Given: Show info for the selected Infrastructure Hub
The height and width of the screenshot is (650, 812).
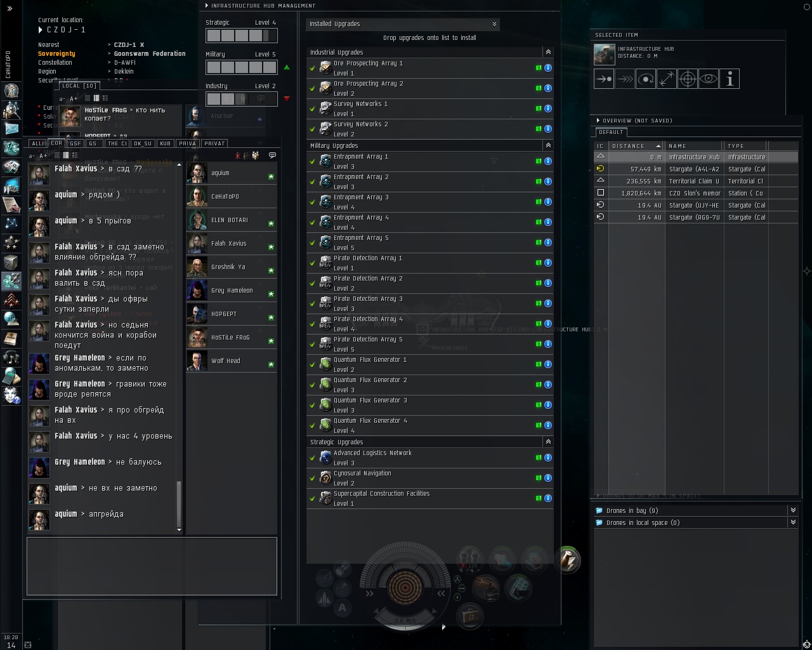Looking at the screenshot, I should (730, 79).
